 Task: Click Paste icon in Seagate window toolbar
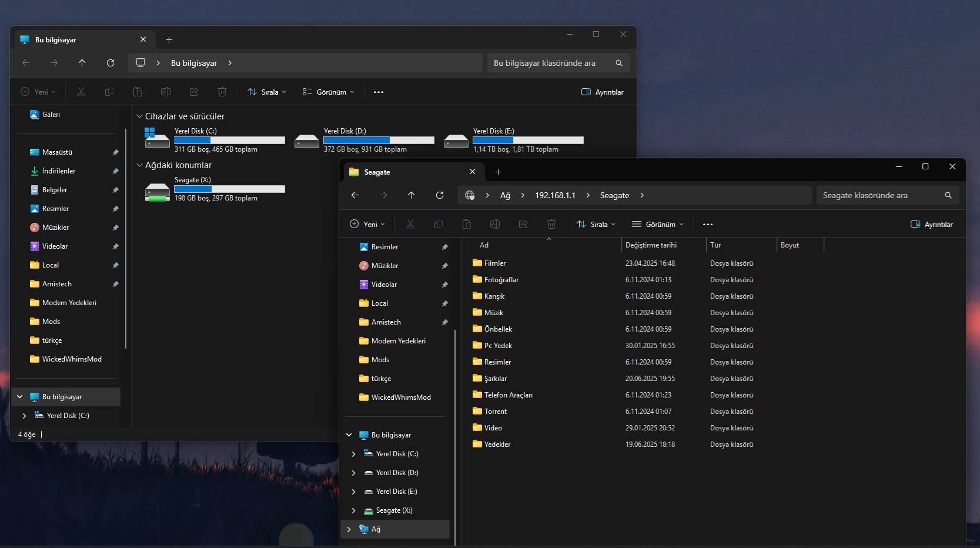(467, 224)
